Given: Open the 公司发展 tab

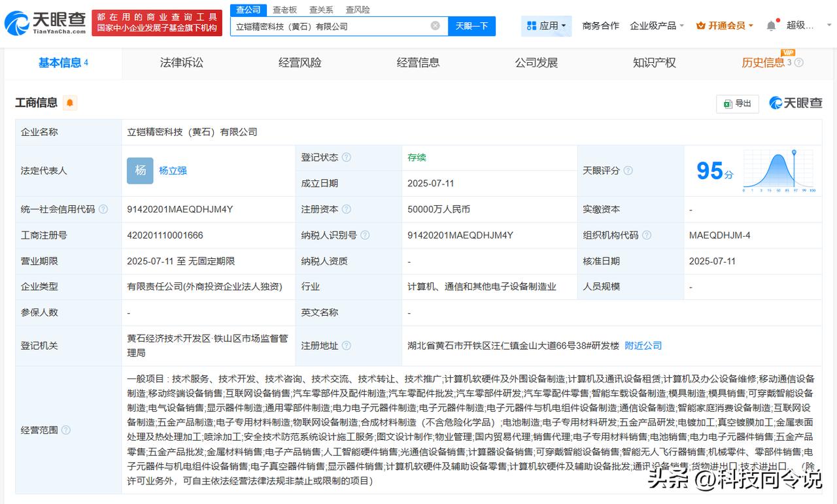Looking at the screenshot, I should pos(536,63).
